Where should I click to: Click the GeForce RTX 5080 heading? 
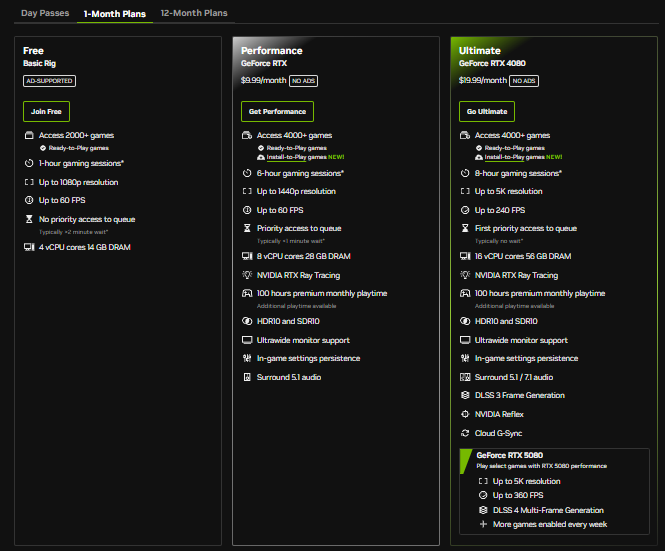(509, 455)
